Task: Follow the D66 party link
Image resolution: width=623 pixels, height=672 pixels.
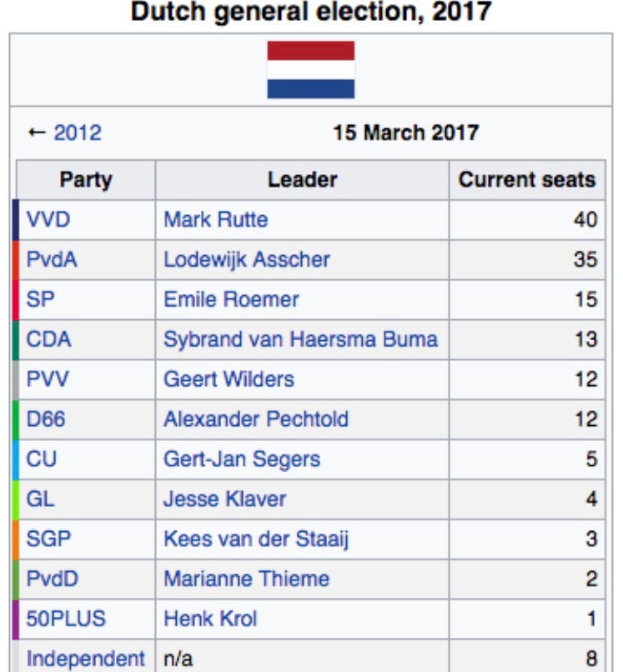Action: (46, 419)
